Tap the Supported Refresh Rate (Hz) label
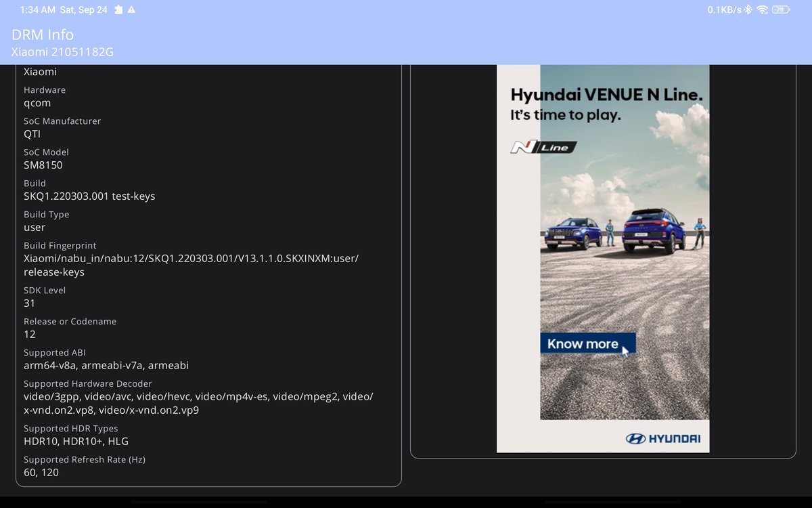Image resolution: width=812 pixels, height=508 pixels. (85, 459)
